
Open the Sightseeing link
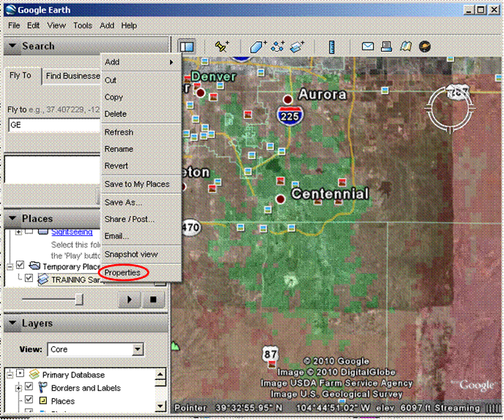click(x=72, y=231)
